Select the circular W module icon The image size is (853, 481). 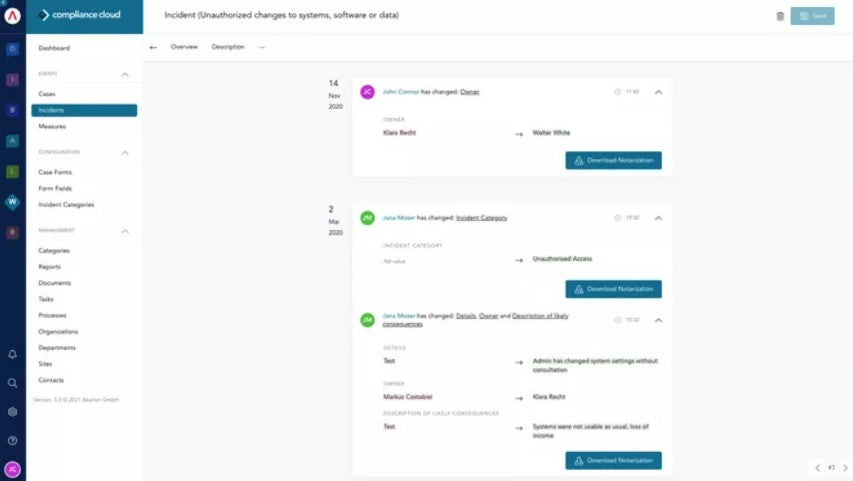click(12, 202)
